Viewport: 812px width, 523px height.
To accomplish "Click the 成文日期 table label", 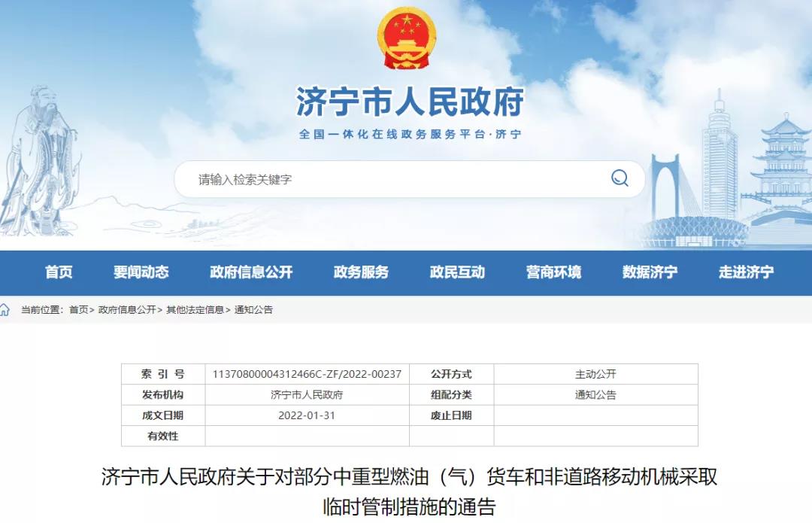I will pyautogui.click(x=162, y=415).
